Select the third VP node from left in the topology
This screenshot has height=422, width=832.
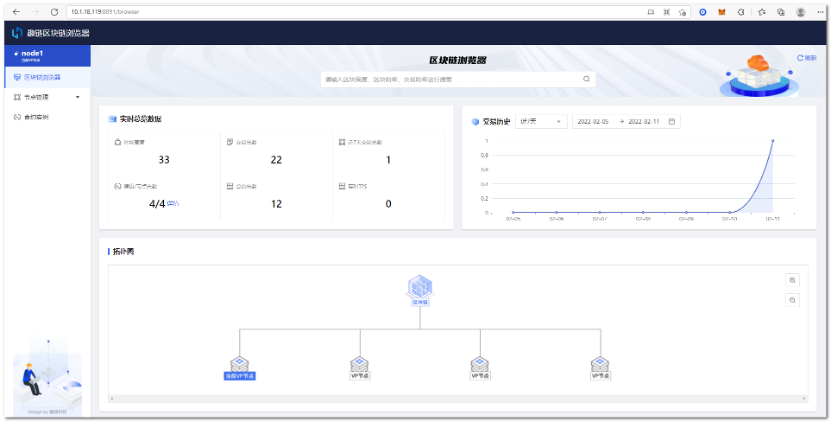coord(480,368)
